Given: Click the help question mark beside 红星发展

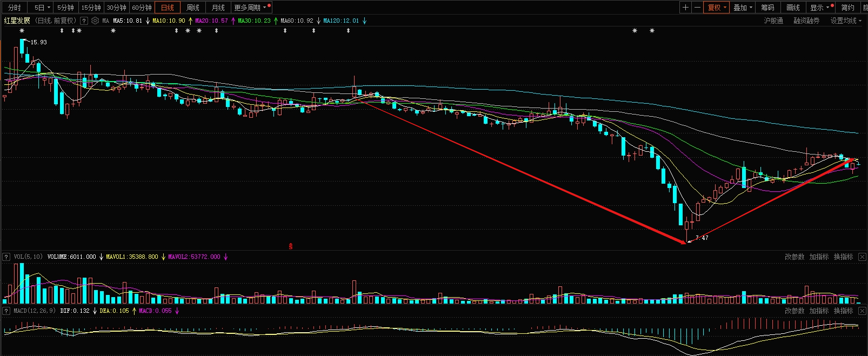Looking at the screenshot, I should click(84, 21).
